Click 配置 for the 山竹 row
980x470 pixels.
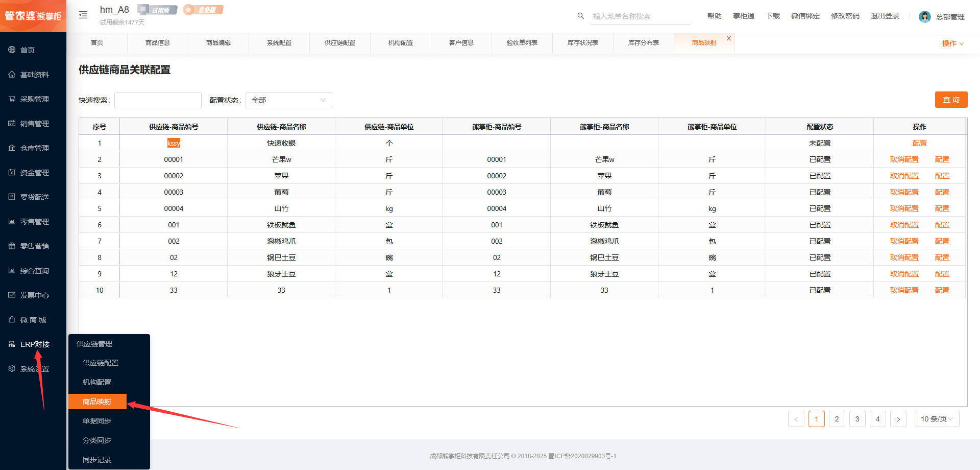[942, 208]
